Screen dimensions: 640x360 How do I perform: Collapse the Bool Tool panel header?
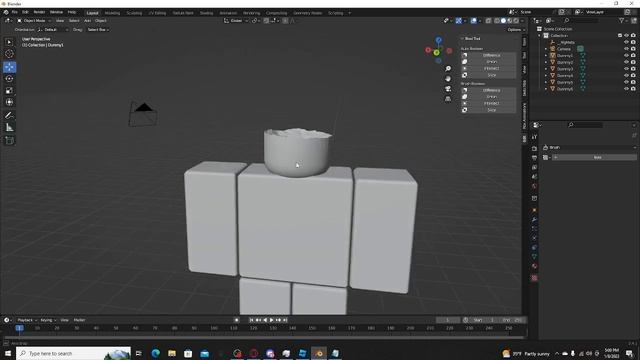pos(472,39)
